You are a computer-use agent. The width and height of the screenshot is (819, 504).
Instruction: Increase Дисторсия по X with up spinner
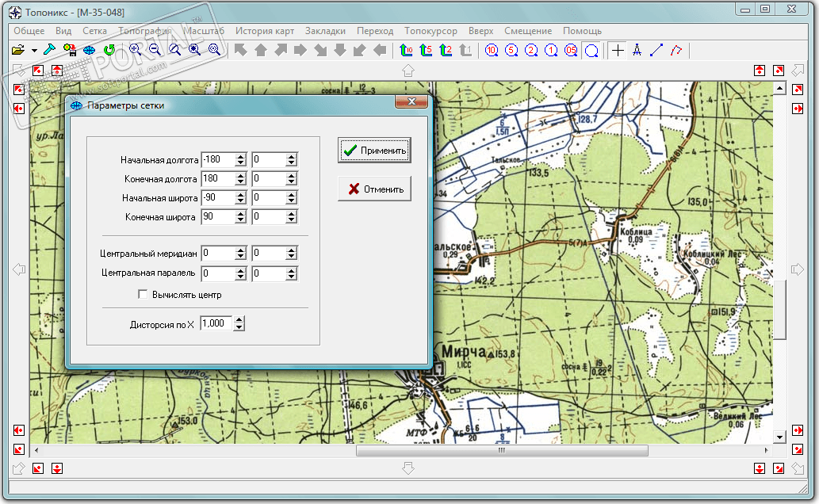click(240, 320)
